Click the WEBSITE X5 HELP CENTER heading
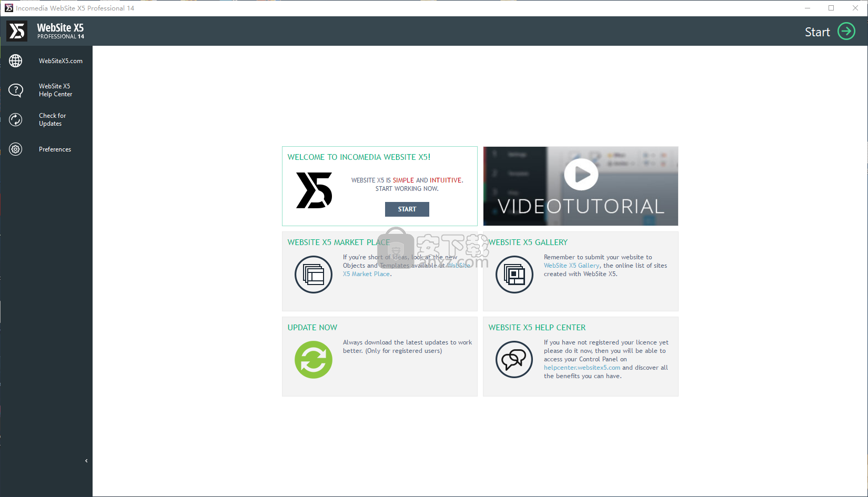 [537, 328]
